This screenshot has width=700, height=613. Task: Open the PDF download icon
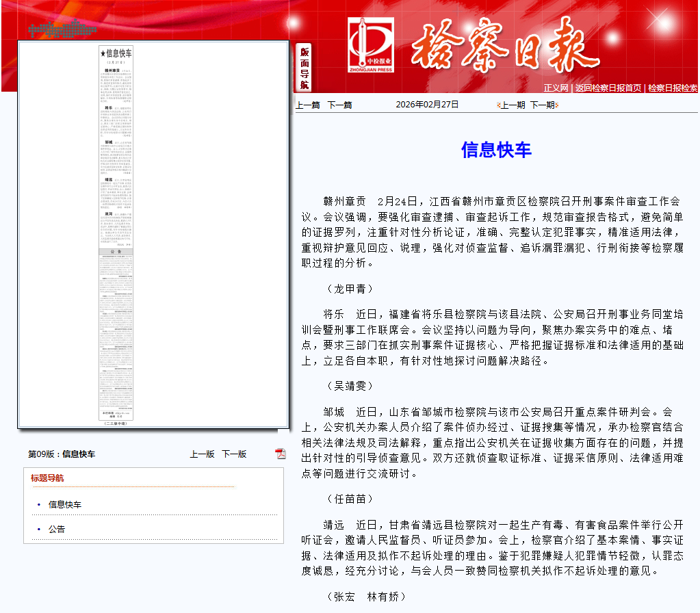[281, 454]
